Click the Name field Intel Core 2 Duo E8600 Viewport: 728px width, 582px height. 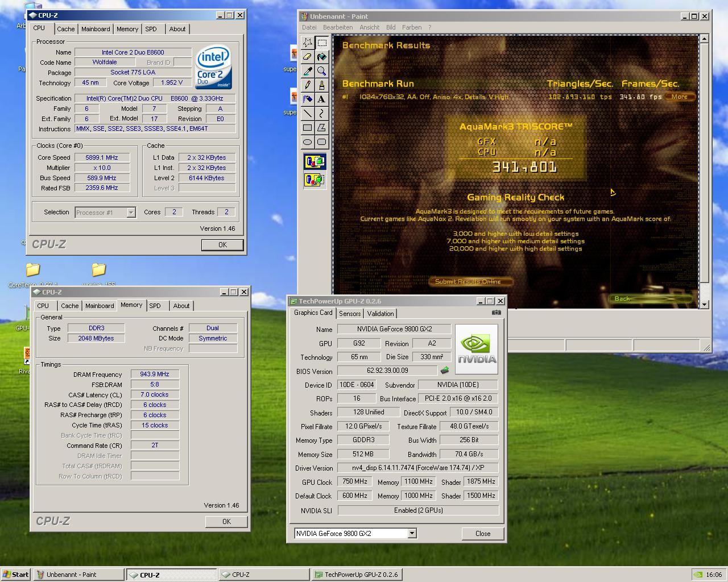pos(133,52)
